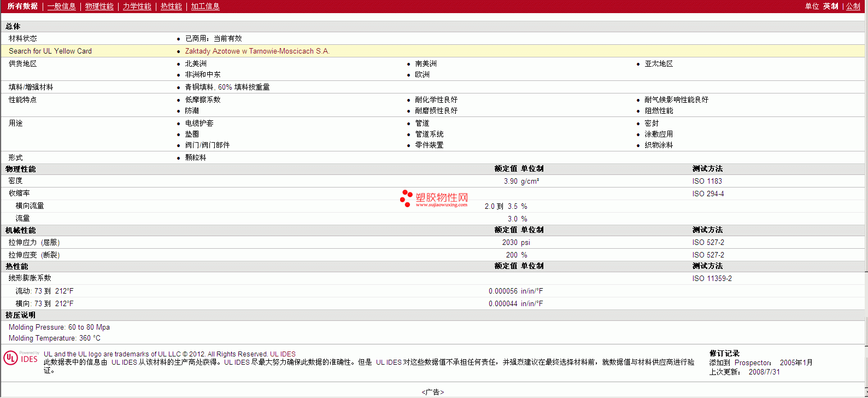Click 已商用：当前有效 status text
The height and width of the screenshot is (398, 868).
pyautogui.click(x=213, y=38)
